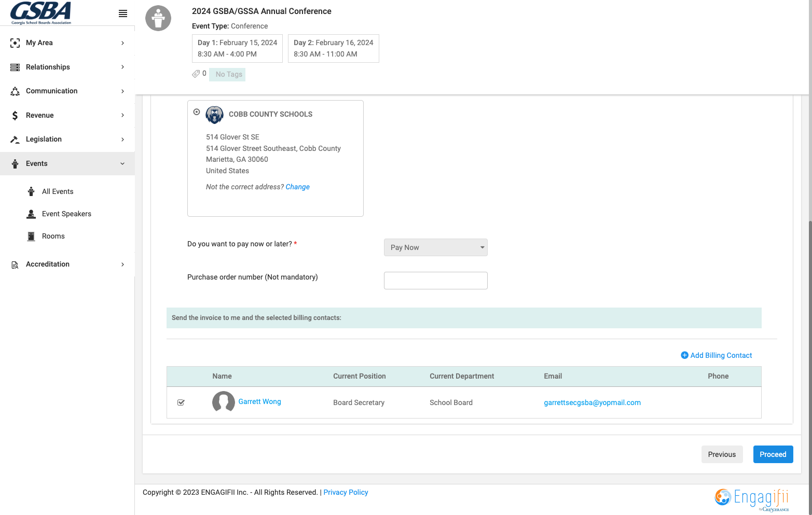Click the Event Speakers icon
812x515 pixels.
[x=31, y=214]
